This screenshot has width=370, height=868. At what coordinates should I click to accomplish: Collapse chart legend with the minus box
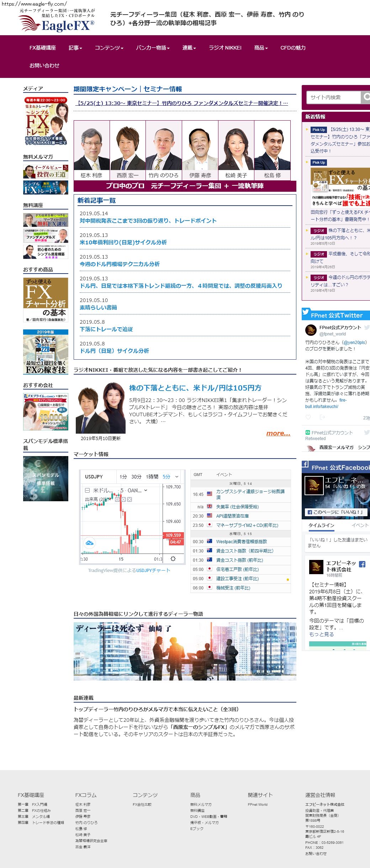point(87,490)
